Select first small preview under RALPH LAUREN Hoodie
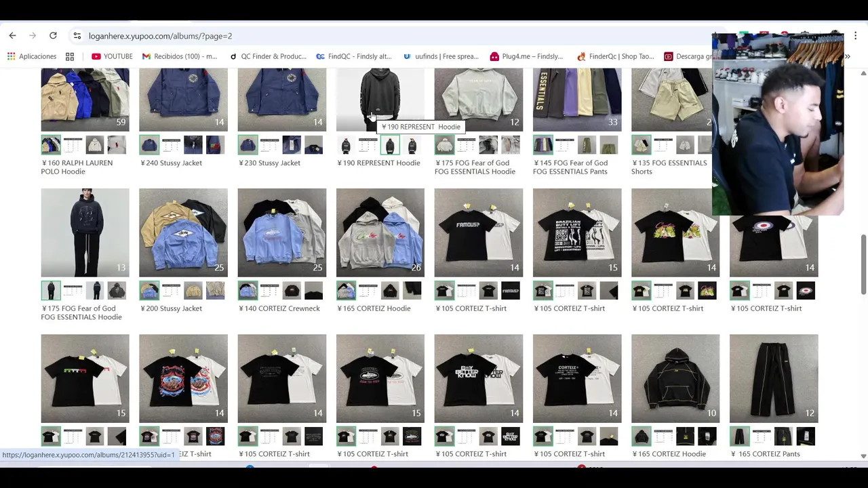The height and width of the screenshot is (488, 868). click(51, 145)
